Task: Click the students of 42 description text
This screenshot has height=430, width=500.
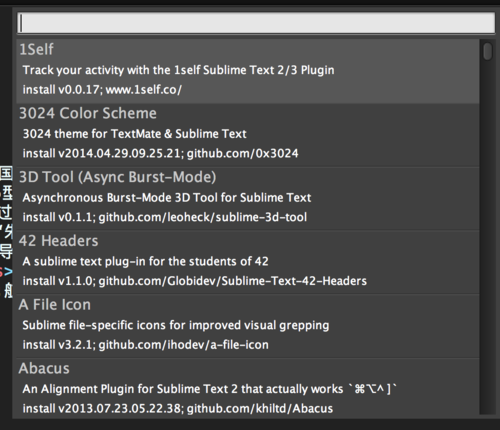Action: [145, 261]
